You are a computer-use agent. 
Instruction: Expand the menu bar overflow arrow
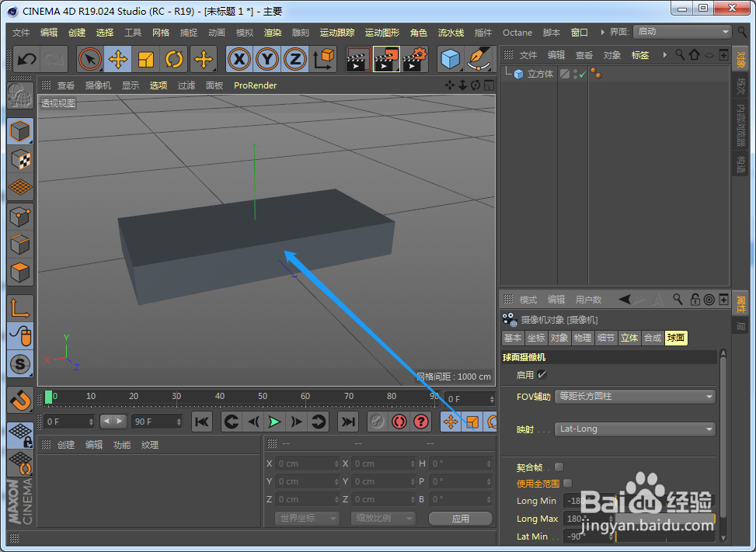coord(602,33)
